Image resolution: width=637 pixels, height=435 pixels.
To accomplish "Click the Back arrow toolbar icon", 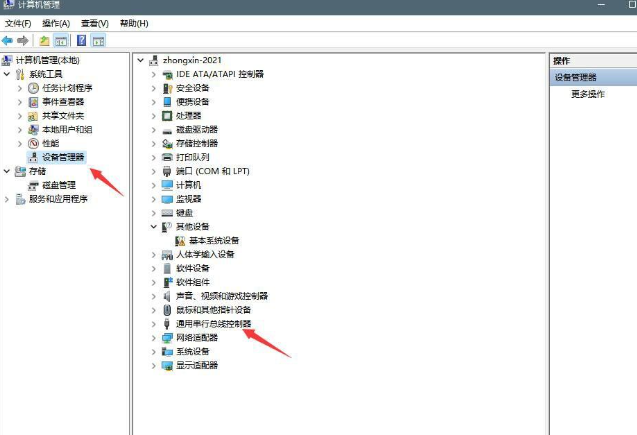I will [x=7, y=41].
